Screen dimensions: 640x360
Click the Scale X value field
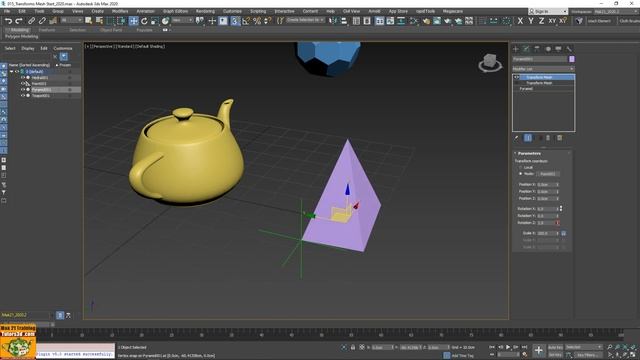coord(547,233)
